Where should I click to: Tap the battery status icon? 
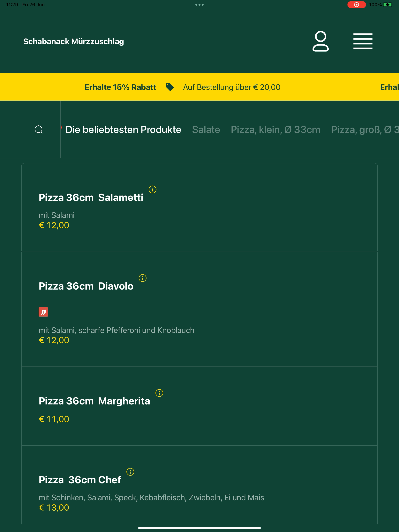click(x=388, y=4)
